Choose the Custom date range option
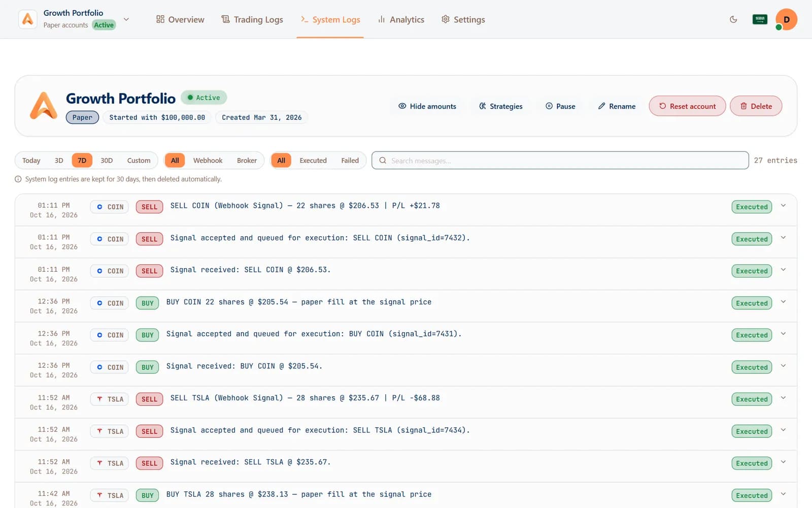 (x=139, y=161)
